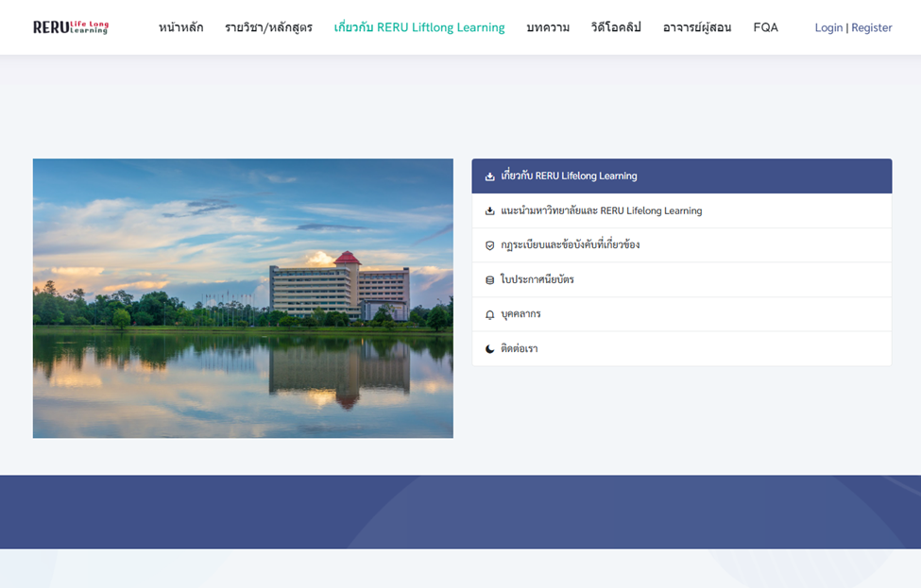This screenshot has height=588, width=921.
Task: Click the RERU Life Long Learning logo
Action: (x=71, y=27)
